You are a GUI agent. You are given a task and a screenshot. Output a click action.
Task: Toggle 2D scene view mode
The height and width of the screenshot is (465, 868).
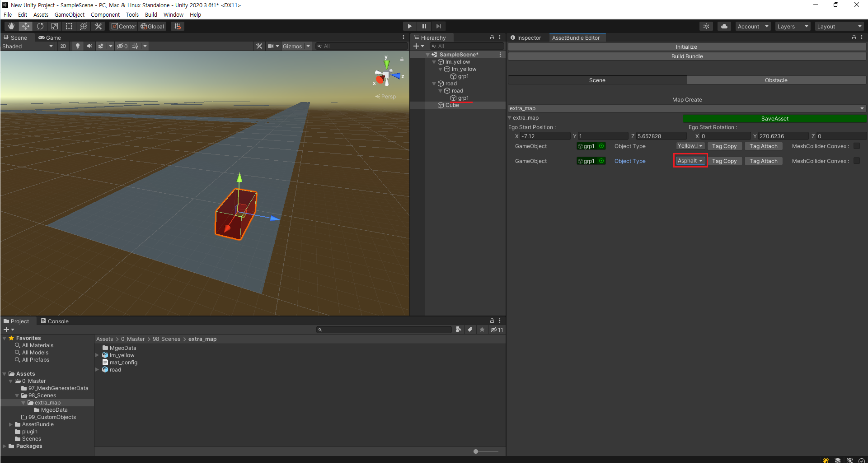[x=63, y=46]
